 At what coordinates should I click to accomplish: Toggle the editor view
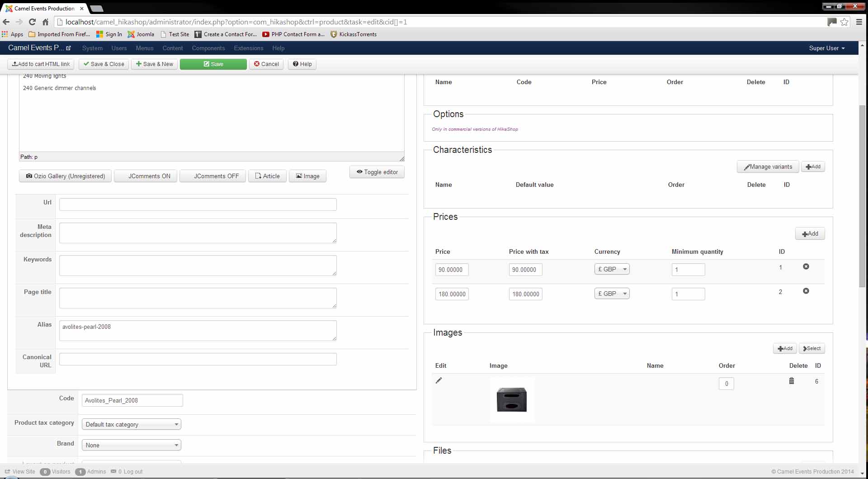[377, 172]
